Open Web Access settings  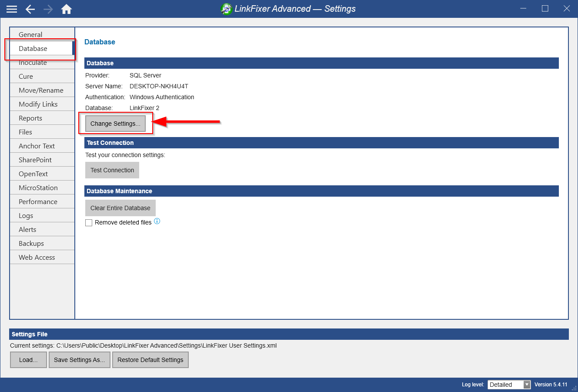42,257
